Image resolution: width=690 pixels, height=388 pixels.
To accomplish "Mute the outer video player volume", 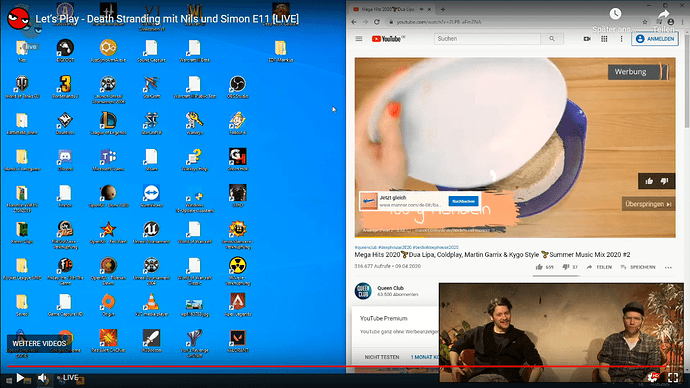I will (x=43, y=377).
